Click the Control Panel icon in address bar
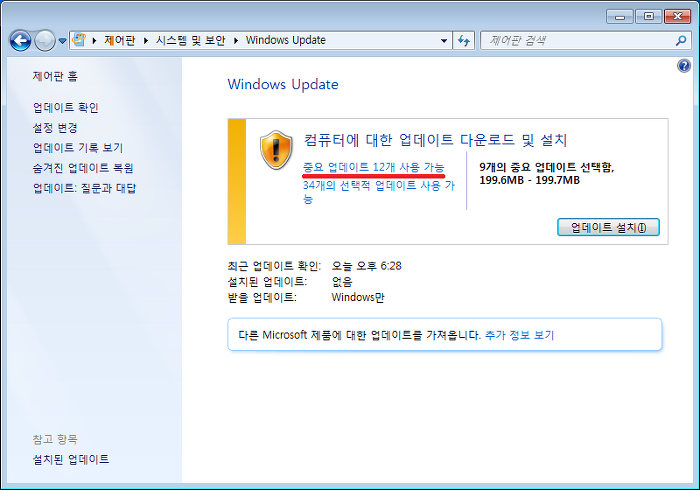The height and width of the screenshot is (490, 700). (x=79, y=40)
